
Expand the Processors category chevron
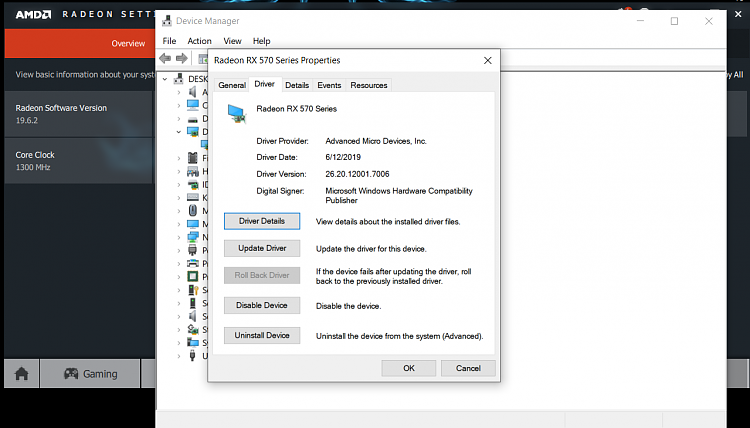click(179, 277)
